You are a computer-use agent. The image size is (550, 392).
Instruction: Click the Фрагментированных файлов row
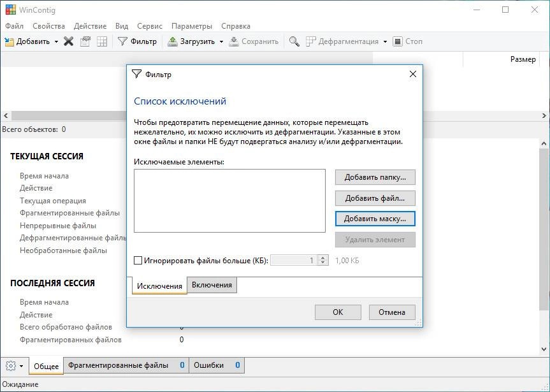71,340
